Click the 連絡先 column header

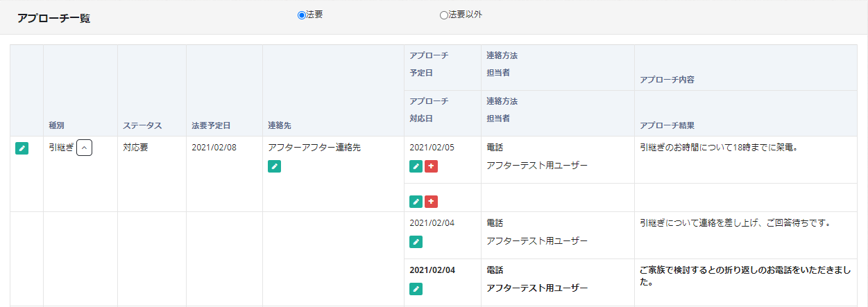(x=279, y=125)
